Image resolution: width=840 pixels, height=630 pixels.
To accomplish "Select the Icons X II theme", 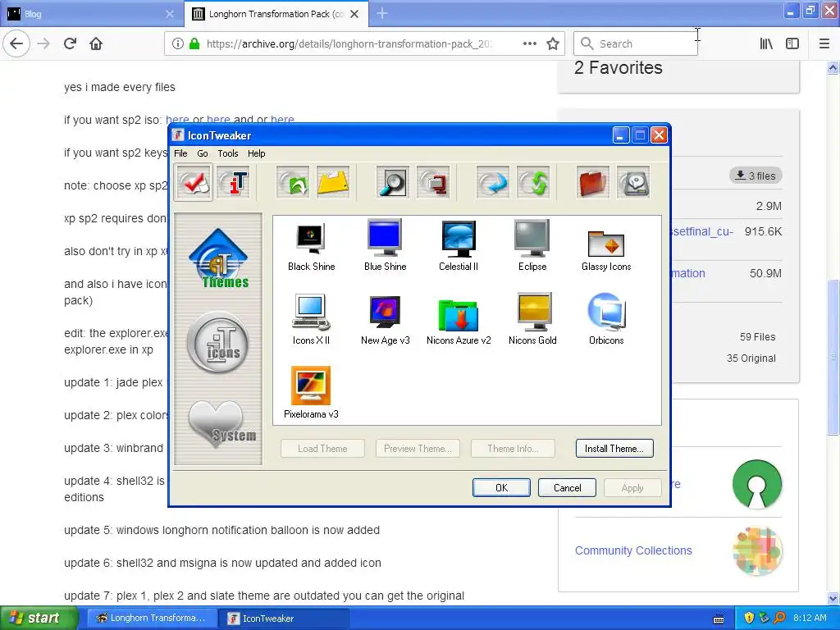I will coord(311,320).
